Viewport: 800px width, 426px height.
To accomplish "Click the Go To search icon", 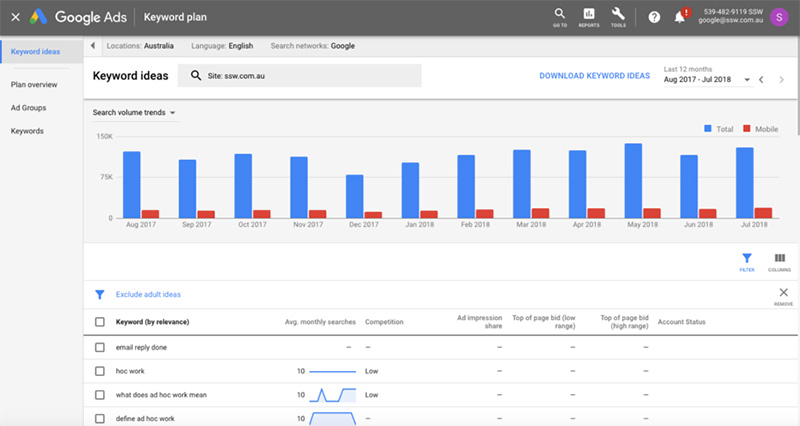I will tap(560, 15).
